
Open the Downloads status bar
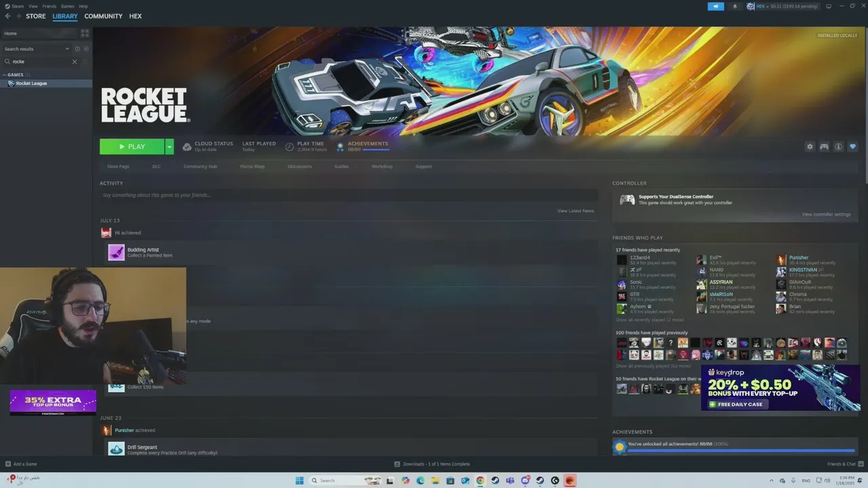[x=433, y=464]
